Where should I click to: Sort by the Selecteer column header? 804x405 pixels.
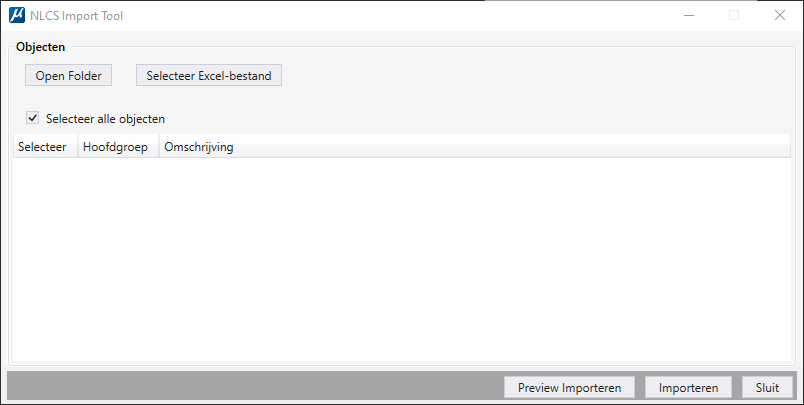46,147
